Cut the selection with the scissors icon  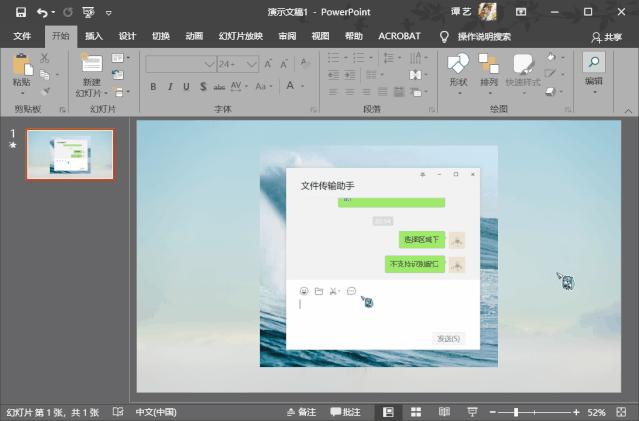pyautogui.click(x=44, y=58)
